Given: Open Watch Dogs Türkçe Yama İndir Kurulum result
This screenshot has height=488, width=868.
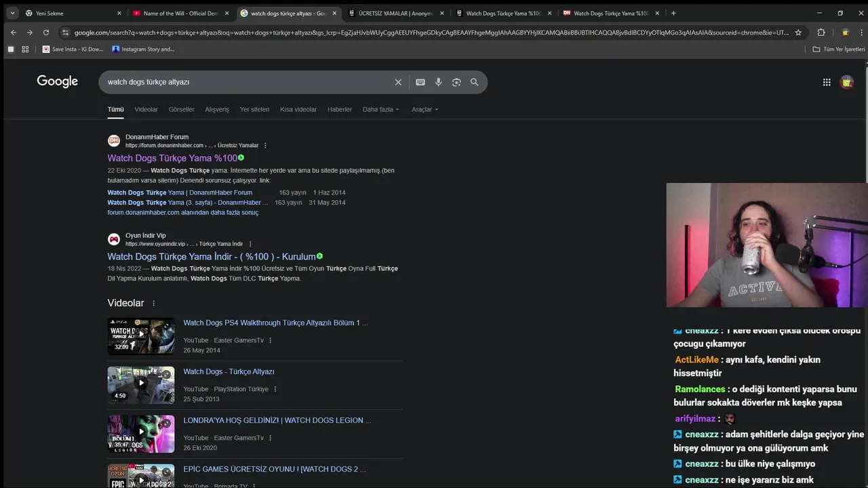Looking at the screenshot, I should tap(212, 256).
